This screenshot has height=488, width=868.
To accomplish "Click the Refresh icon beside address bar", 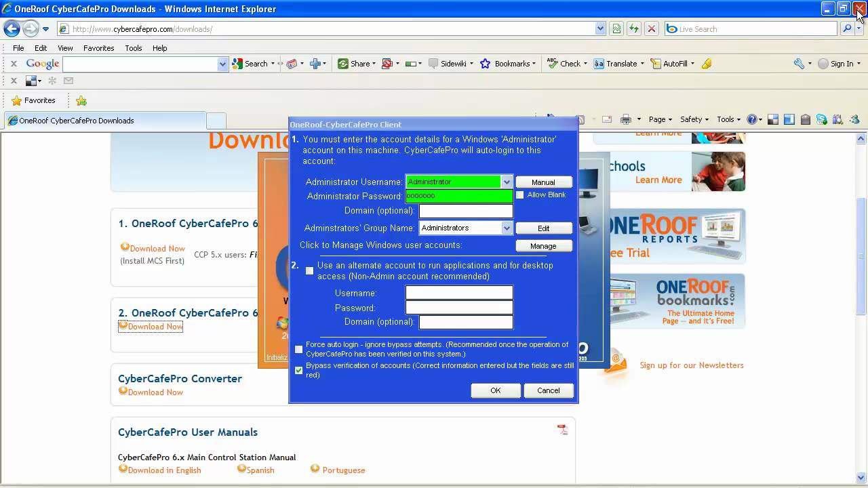I will click(x=634, y=28).
